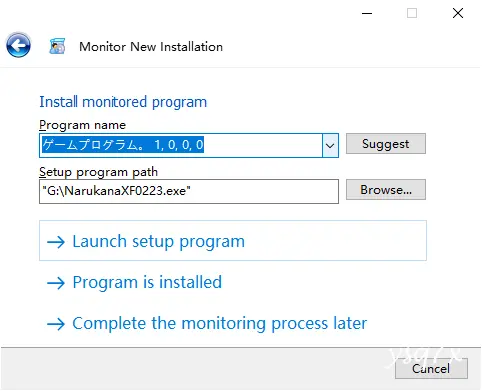This screenshot has width=482, height=391.
Task: Click inside the Program name text field
Action: (x=181, y=145)
